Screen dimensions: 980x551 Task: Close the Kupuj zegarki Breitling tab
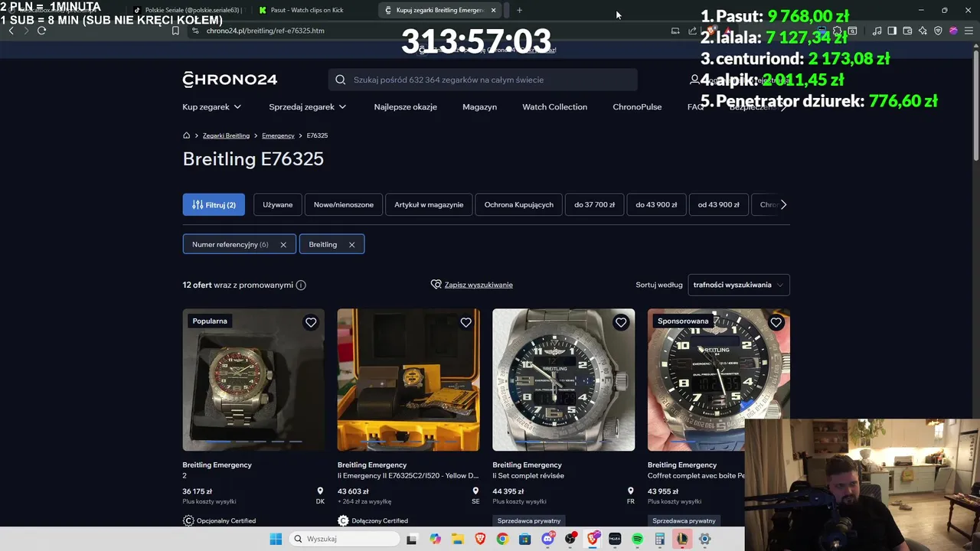click(x=493, y=10)
